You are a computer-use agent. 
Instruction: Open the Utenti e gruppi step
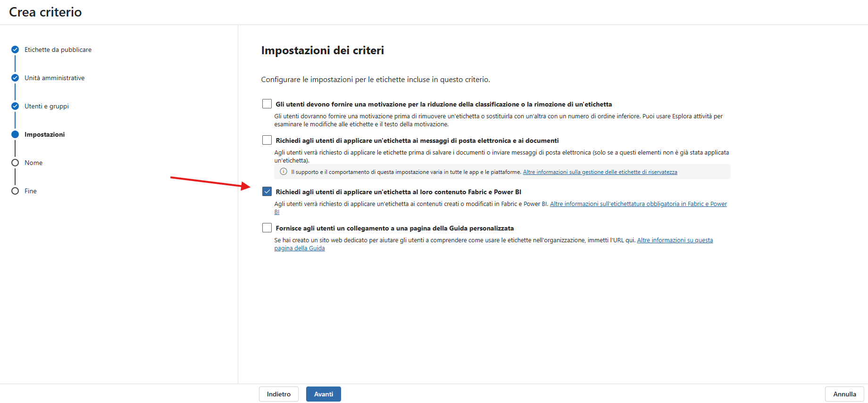[x=47, y=106]
